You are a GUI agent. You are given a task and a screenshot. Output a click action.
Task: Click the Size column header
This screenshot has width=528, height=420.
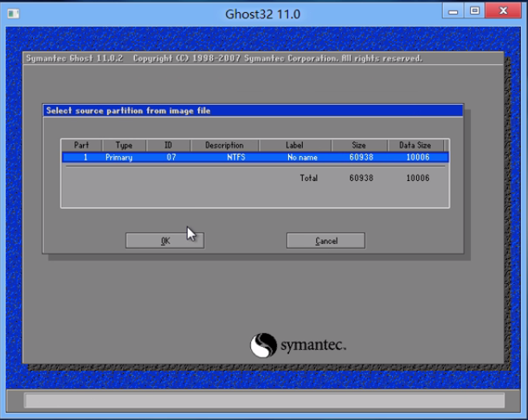coord(359,145)
